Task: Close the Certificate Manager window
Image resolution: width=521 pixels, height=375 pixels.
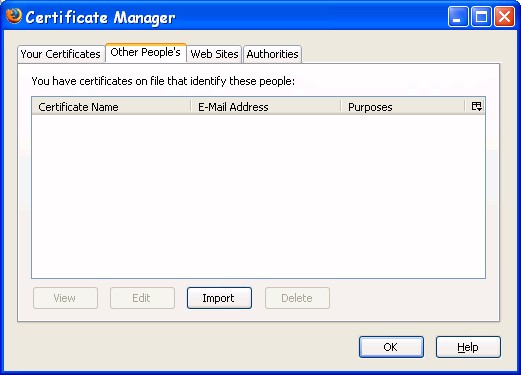Action: pyautogui.click(x=504, y=16)
